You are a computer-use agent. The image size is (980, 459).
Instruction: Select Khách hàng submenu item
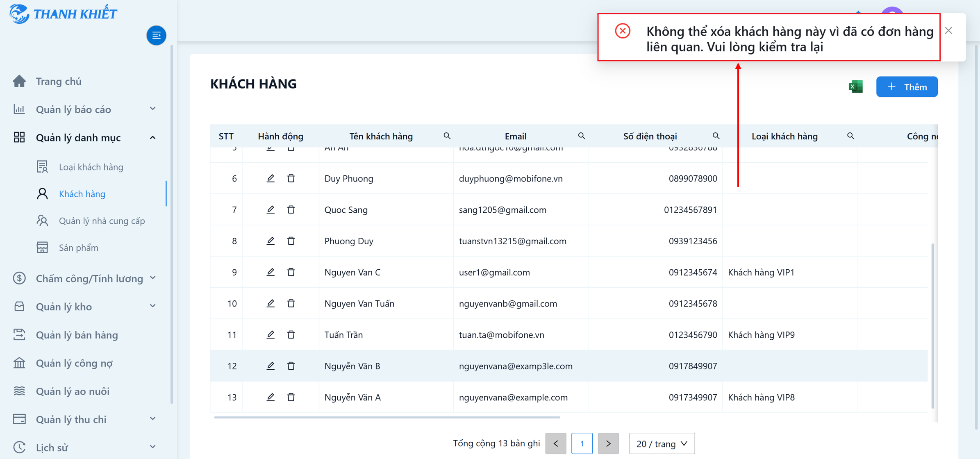(82, 193)
